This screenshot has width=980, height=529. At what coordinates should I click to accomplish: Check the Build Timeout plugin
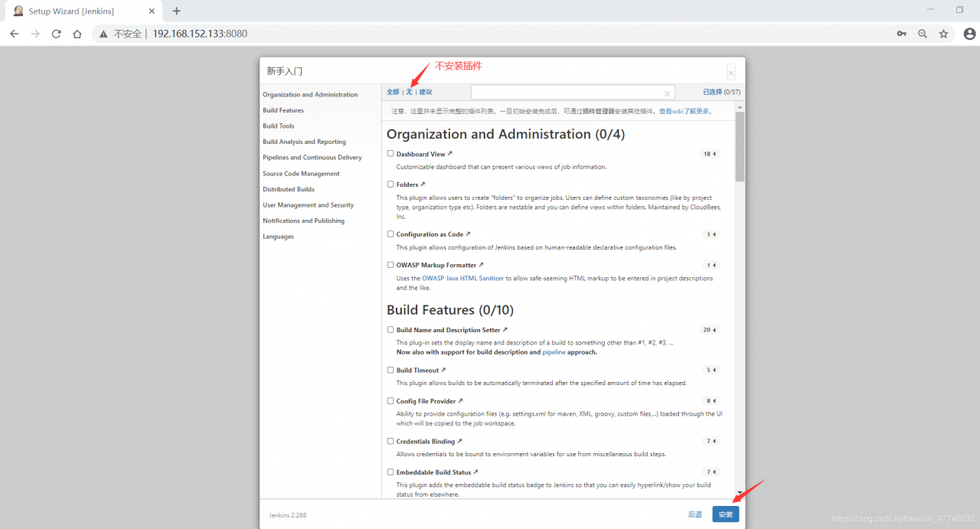click(x=390, y=369)
